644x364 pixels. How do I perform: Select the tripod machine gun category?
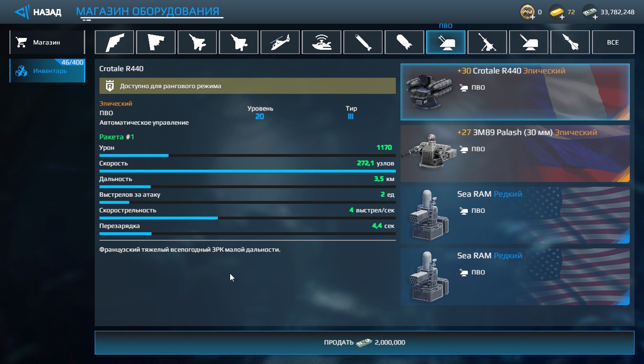[487, 42]
